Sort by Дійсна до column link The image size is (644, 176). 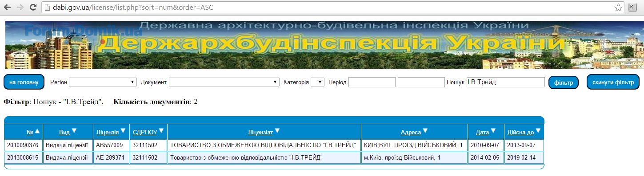point(521,132)
